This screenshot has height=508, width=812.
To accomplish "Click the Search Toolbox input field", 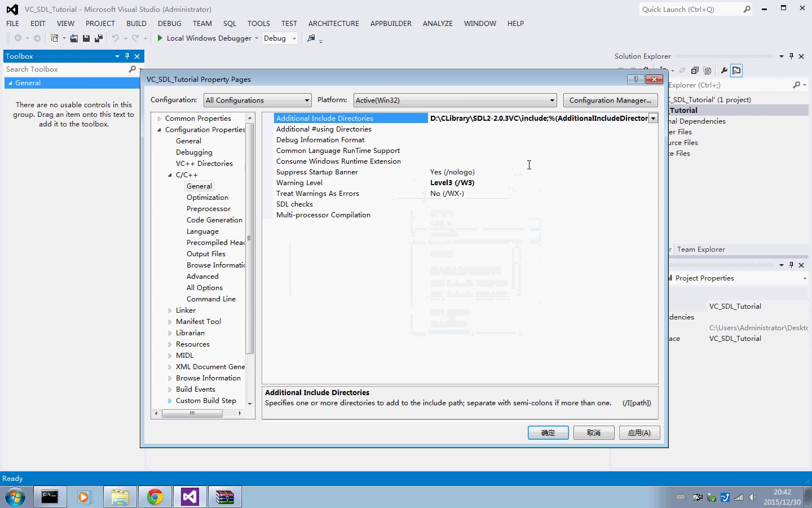I will pyautogui.click(x=67, y=69).
